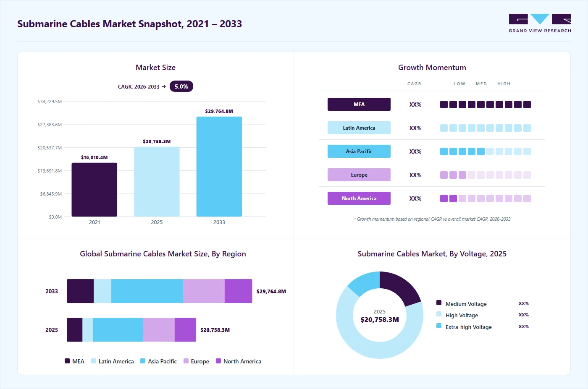This screenshot has height=389, width=588.
Task: Click Asia Pacific legend swatch
Action: click(143, 361)
